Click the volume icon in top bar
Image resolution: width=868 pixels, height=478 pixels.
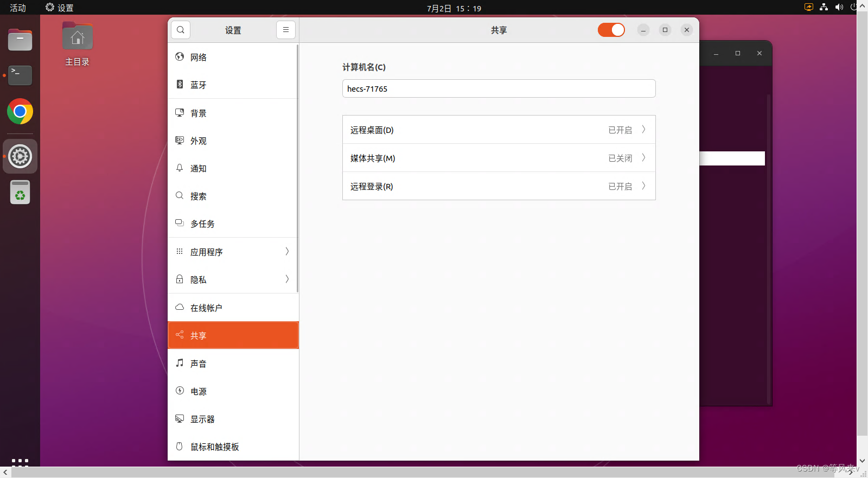coord(839,7)
